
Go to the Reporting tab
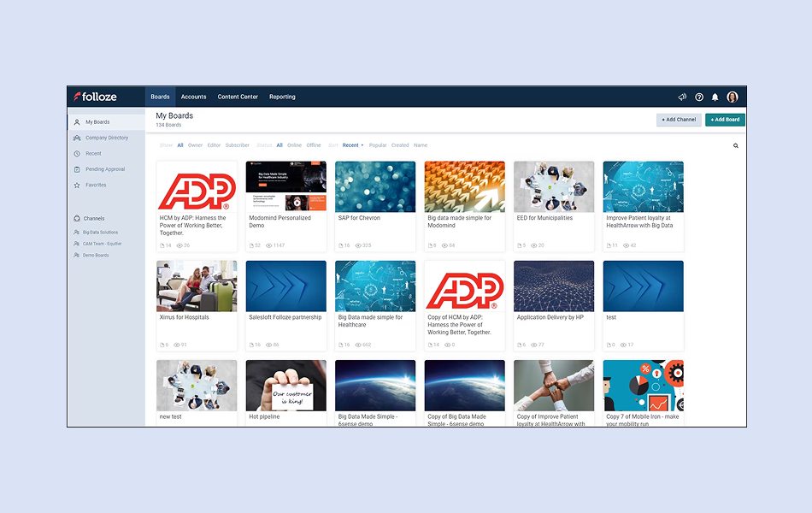282,97
